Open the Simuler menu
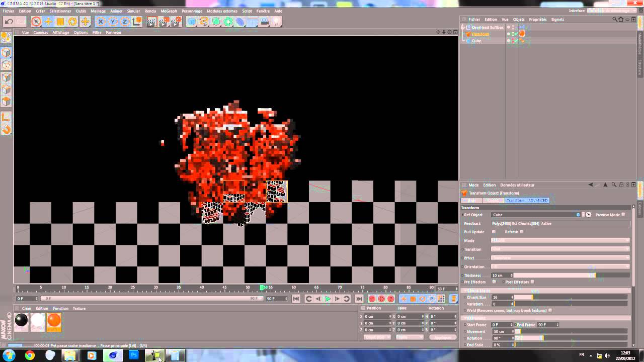The height and width of the screenshot is (362, 644). (133, 11)
